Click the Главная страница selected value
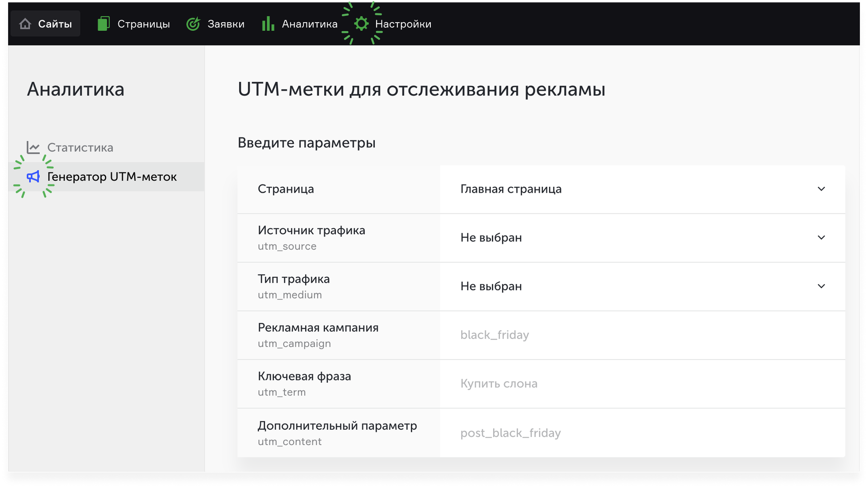Viewport: 868px width, 488px height. tap(511, 189)
